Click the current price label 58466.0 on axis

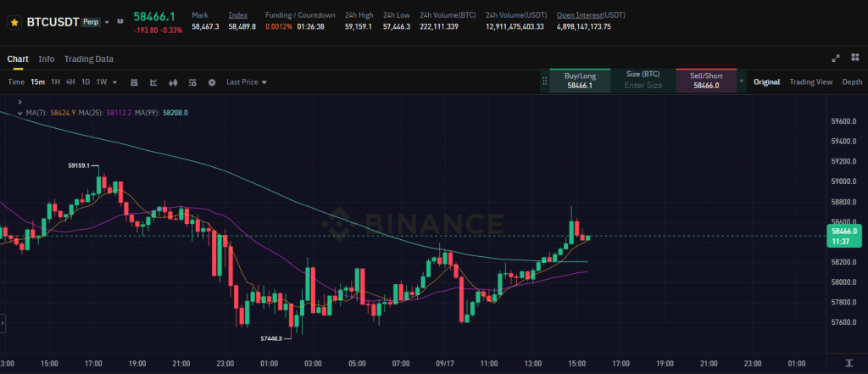pos(844,236)
